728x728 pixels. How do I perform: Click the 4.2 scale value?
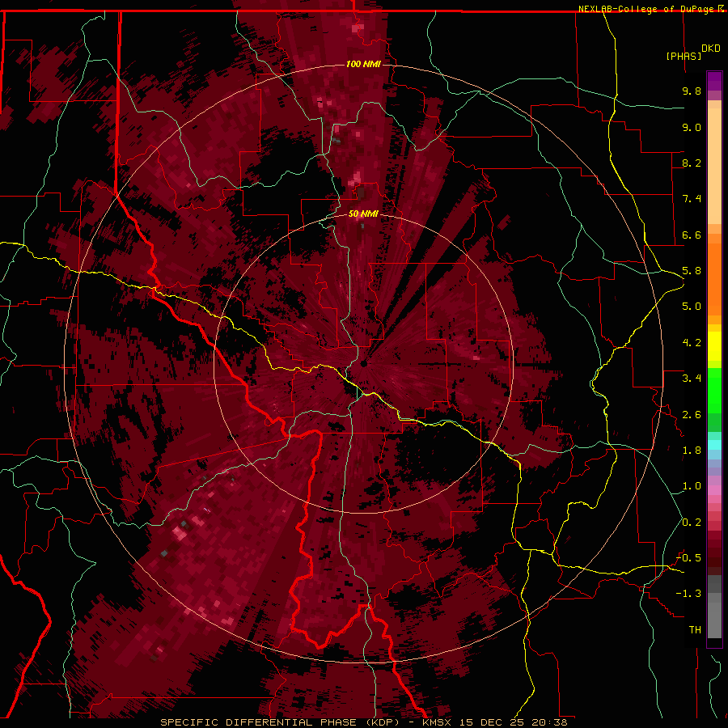coord(692,343)
